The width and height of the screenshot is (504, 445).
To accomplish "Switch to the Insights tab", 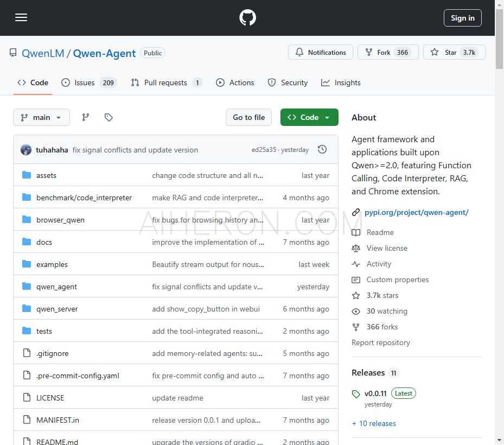I will point(341,83).
